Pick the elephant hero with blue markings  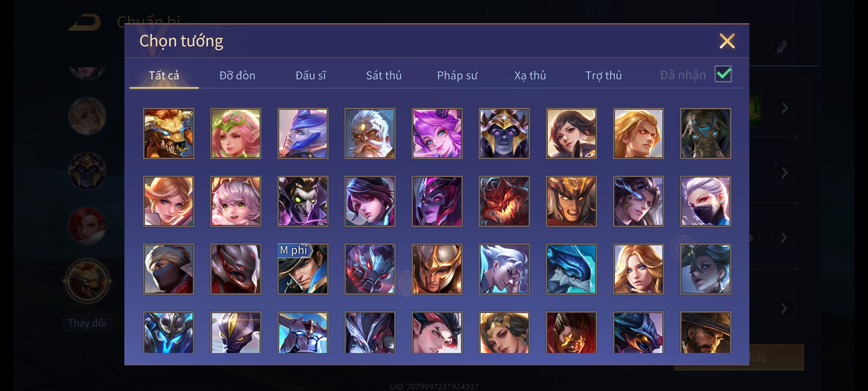click(706, 133)
